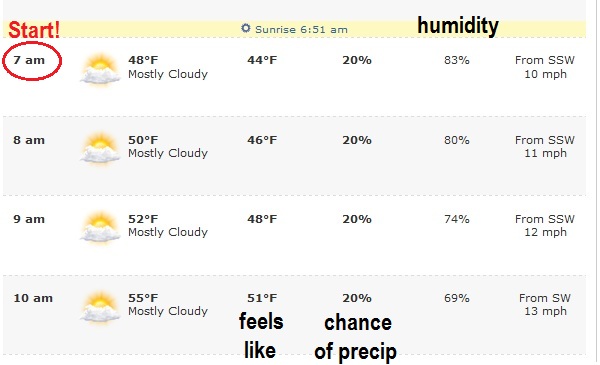600x365 pixels.
Task: Click the 69% humidity value at 10 am
Action: [457, 298]
